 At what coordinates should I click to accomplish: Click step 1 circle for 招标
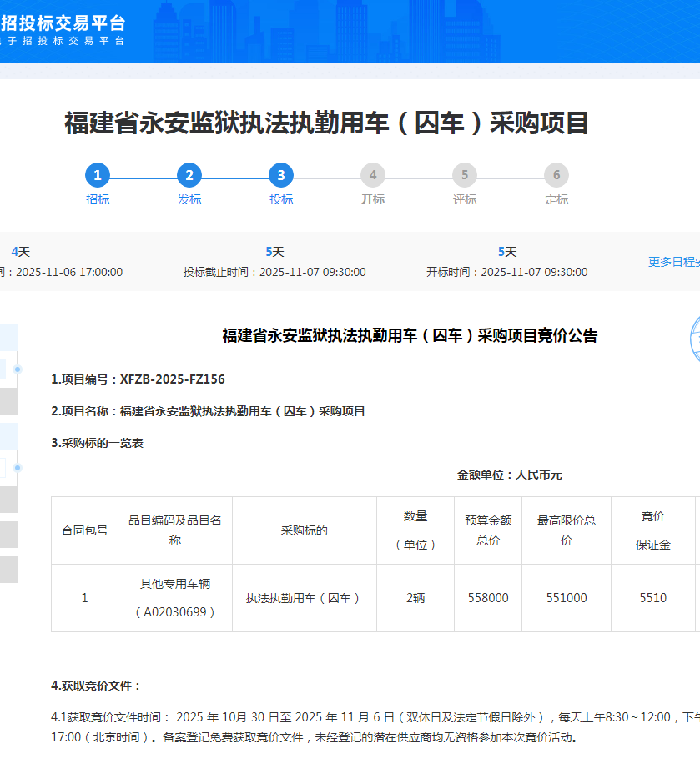[98, 175]
